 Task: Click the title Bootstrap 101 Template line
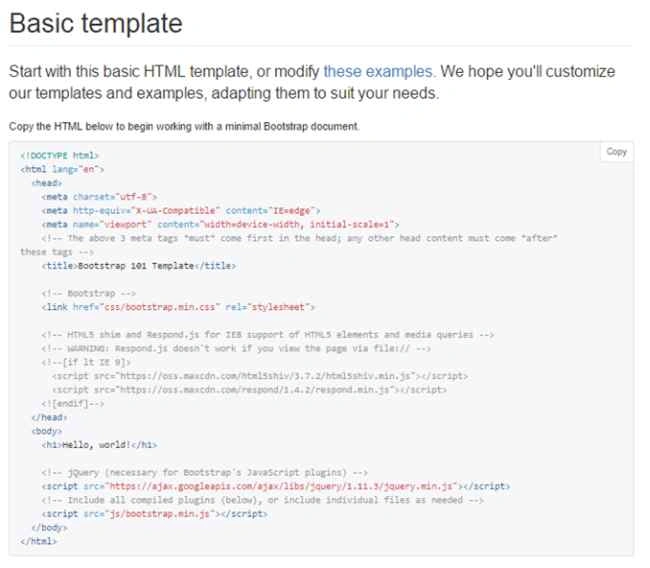pyautogui.click(x=138, y=266)
